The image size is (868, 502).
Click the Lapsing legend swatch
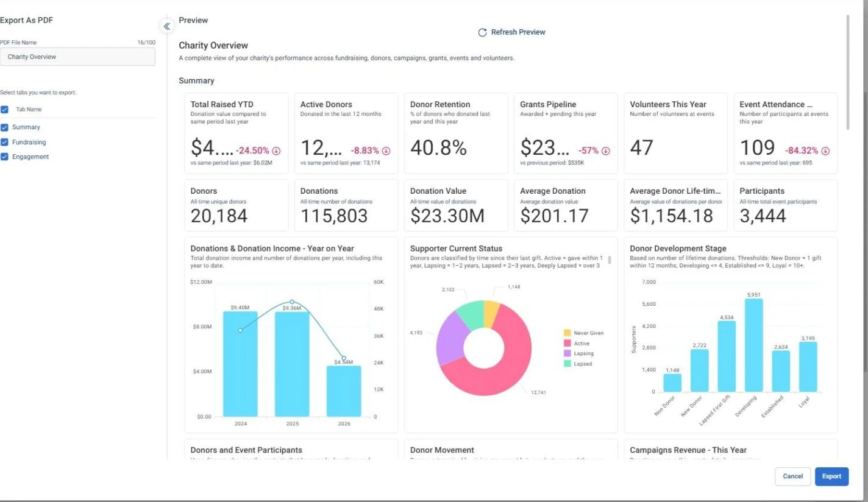tap(567, 353)
